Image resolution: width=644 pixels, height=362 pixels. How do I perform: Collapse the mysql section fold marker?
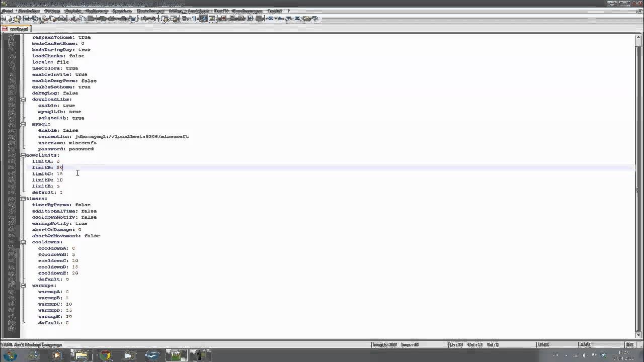pos(23,124)
